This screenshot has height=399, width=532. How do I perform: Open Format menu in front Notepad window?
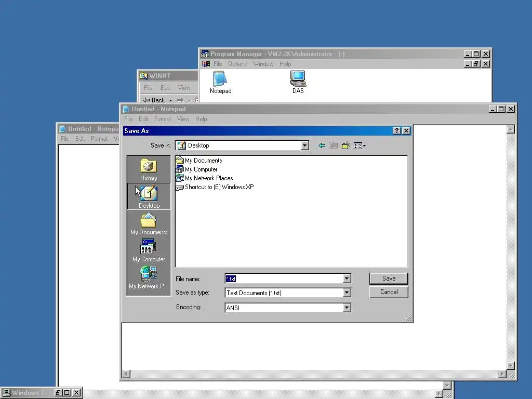click(163, 119)
